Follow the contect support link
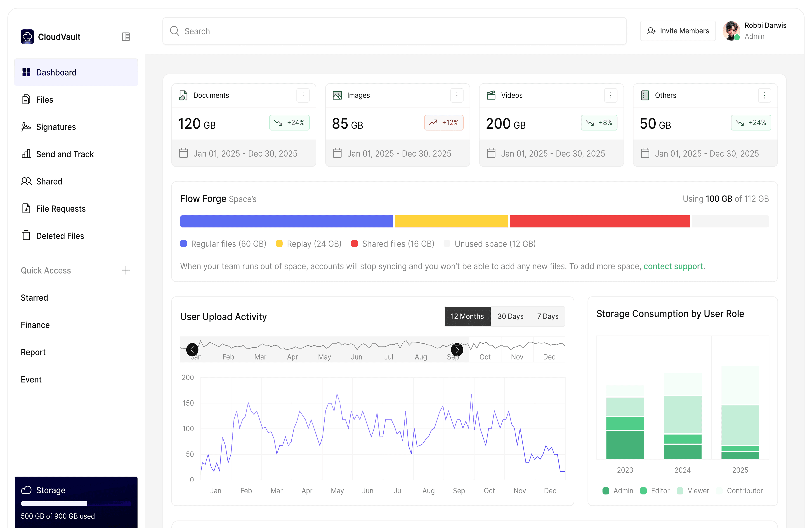Image resolution: width=812 pixels, height=528 pixels. point(673,266)
